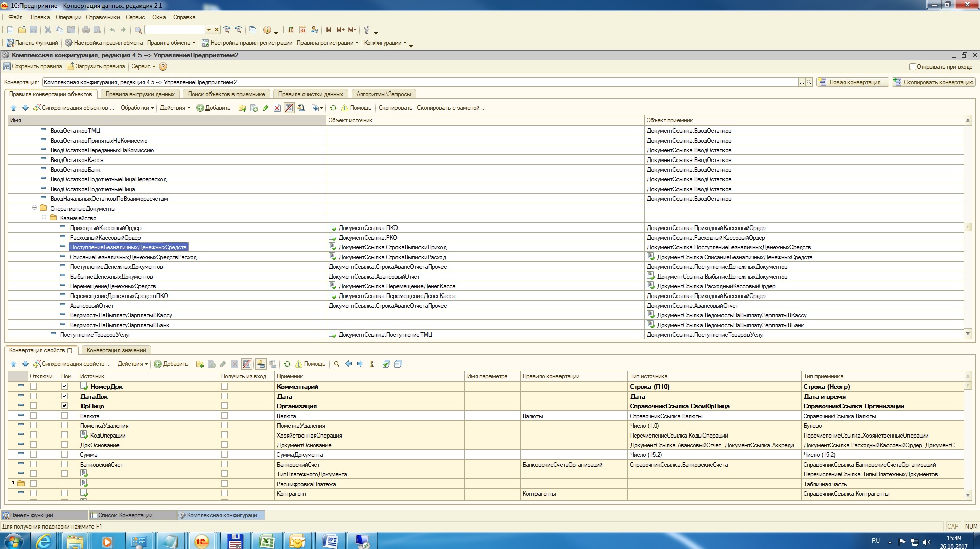Screen dimensions: 980x549
Task: Check 'Получить из входящих' box for Сумма row
Action: click(224, 454)
